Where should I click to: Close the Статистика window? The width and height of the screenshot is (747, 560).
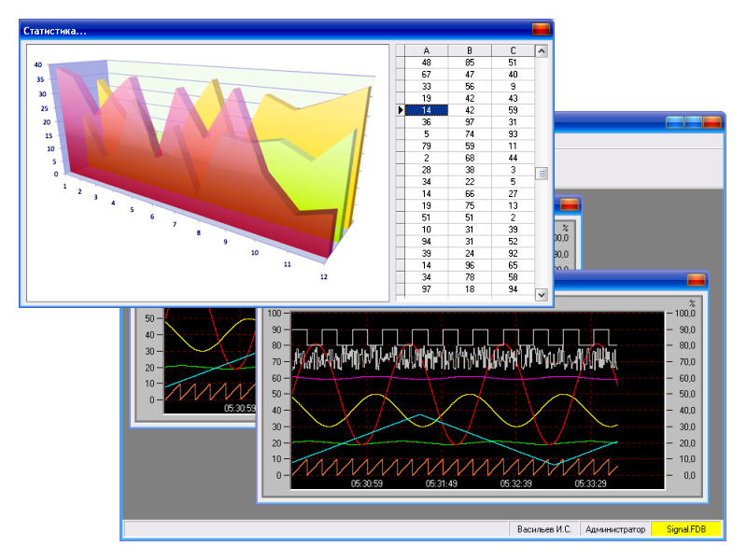541,30
